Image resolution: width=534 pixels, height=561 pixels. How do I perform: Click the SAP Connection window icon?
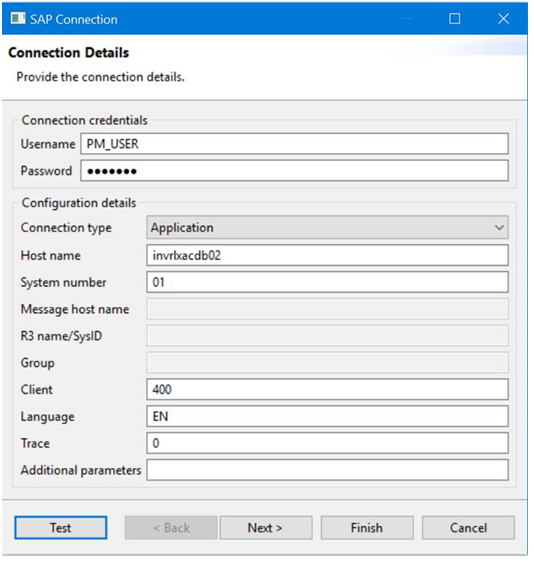point(18,18)
